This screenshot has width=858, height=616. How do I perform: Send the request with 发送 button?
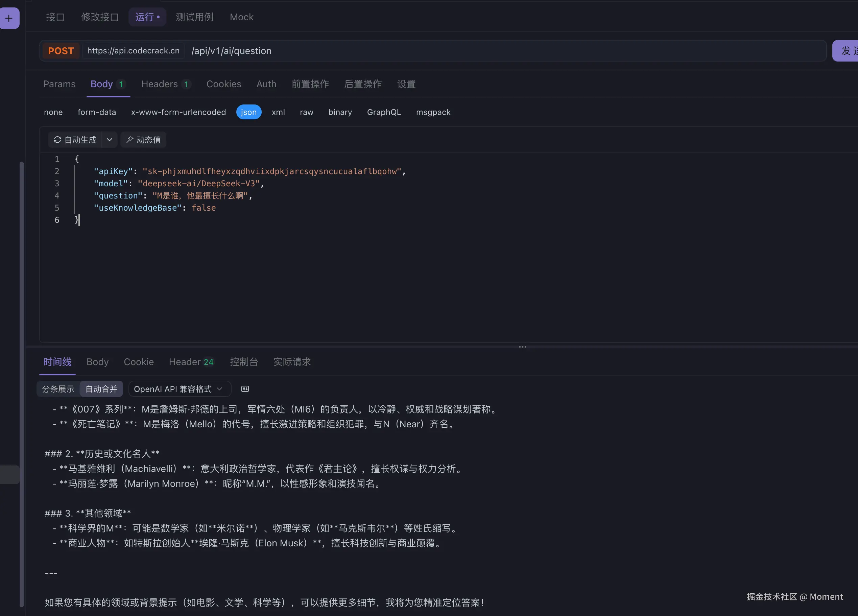(x=848, y=50)
